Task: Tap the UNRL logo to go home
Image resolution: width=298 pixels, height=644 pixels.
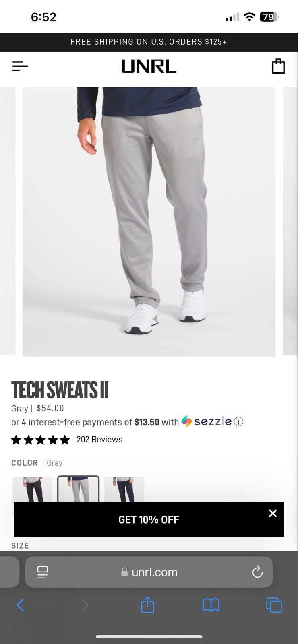Action: [x=149, y=66]
